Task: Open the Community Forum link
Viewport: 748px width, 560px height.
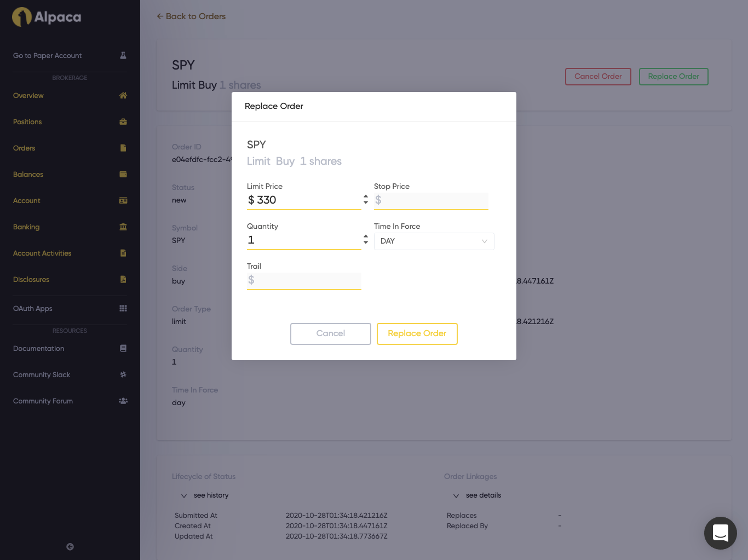Action: (43, 401)
